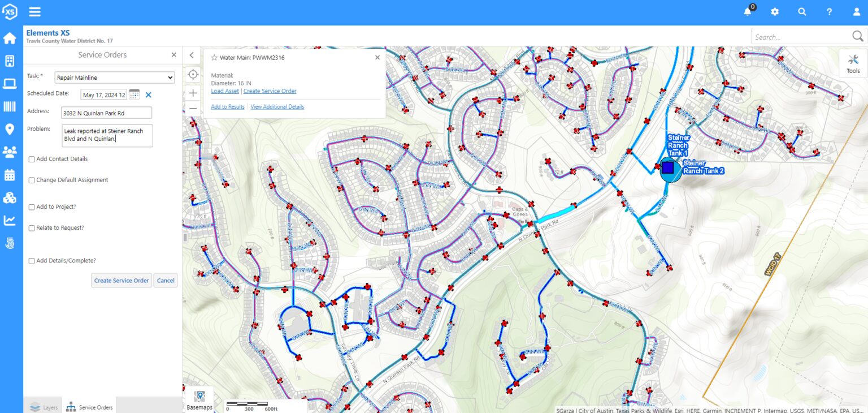This screenshot has height=413, width=868.
Task: Click the Address input field
Action: (106, 113)
